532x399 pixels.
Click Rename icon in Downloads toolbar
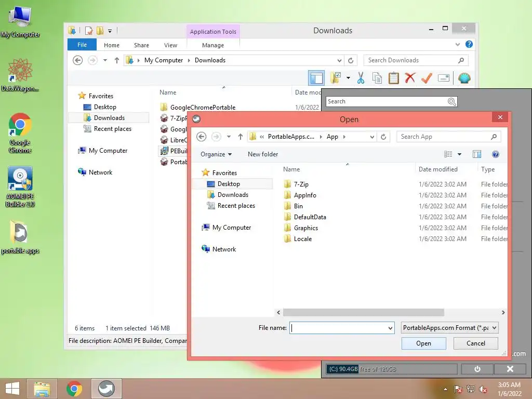pyautogui.click(x=444, y=78)
